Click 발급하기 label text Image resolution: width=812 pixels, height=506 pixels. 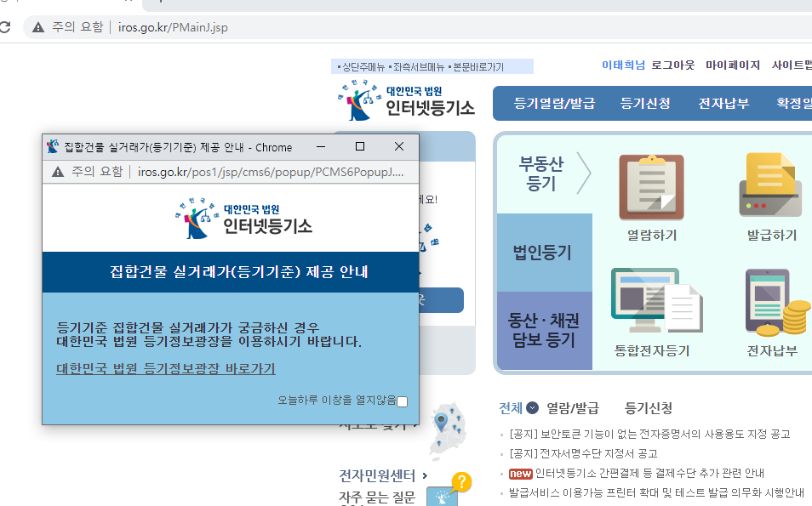click(772, 236)
